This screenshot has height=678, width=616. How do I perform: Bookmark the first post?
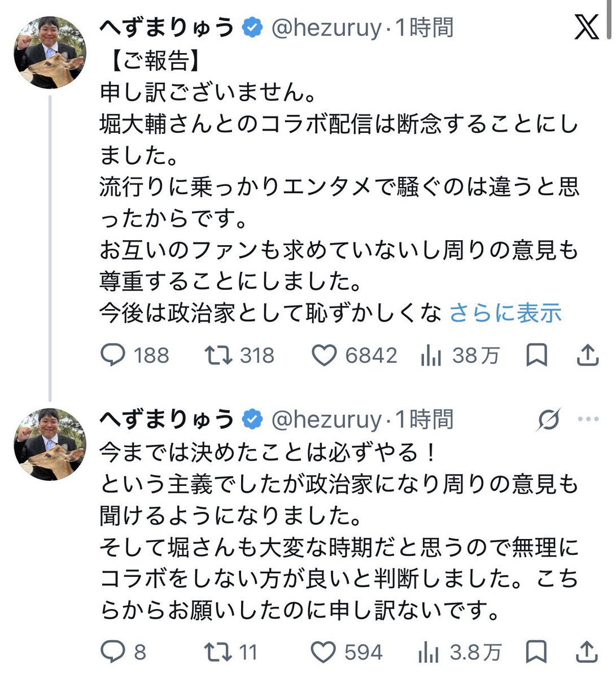click(536, 355)
